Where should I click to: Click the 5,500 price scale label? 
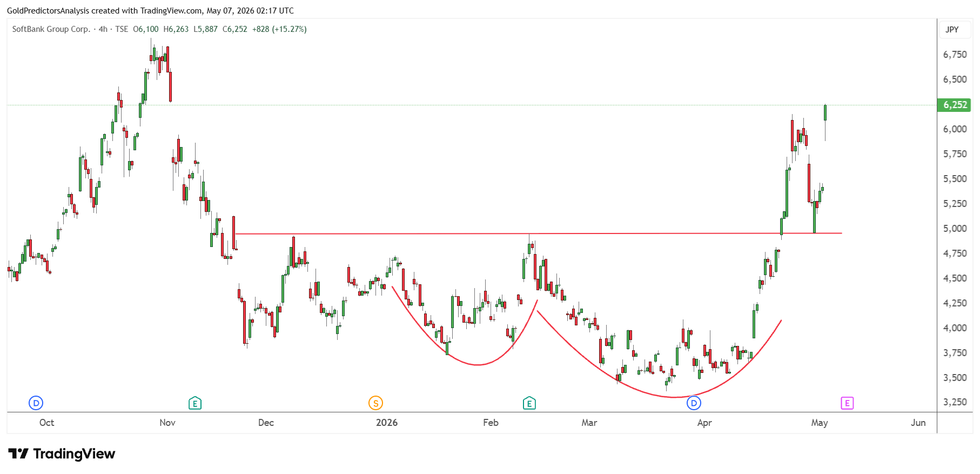[955, 179]
